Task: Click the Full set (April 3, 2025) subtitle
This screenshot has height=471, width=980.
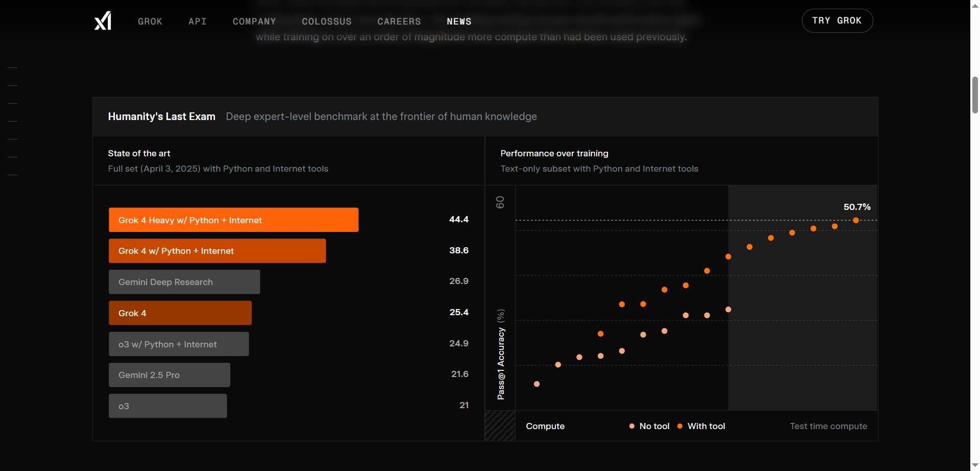Action: [x=218, y=169]
